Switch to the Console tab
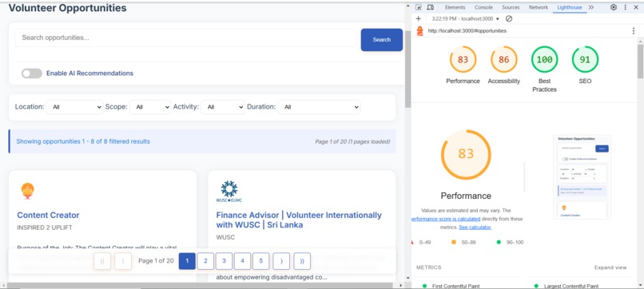This screenshot has width=644, height=289. (484, 7)
